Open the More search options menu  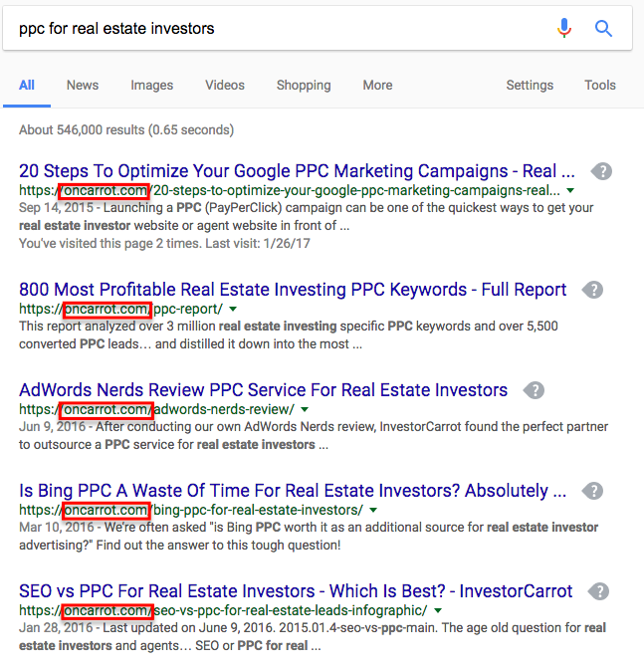(377, 85)
